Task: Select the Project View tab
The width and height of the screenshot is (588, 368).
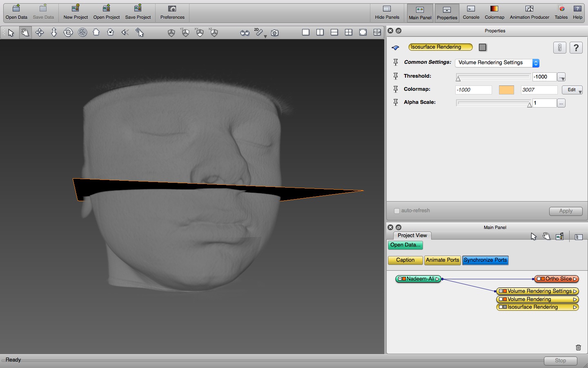Action: click(412, 236)
